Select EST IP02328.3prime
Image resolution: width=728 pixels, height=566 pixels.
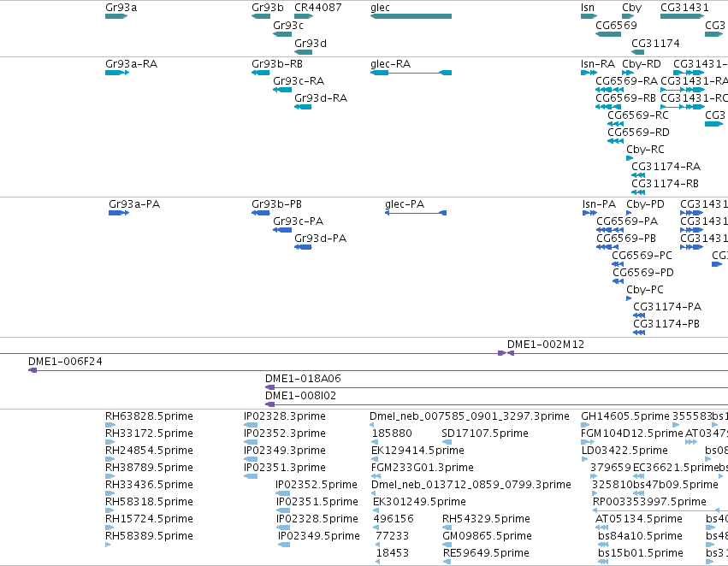[x=251, y=425]
